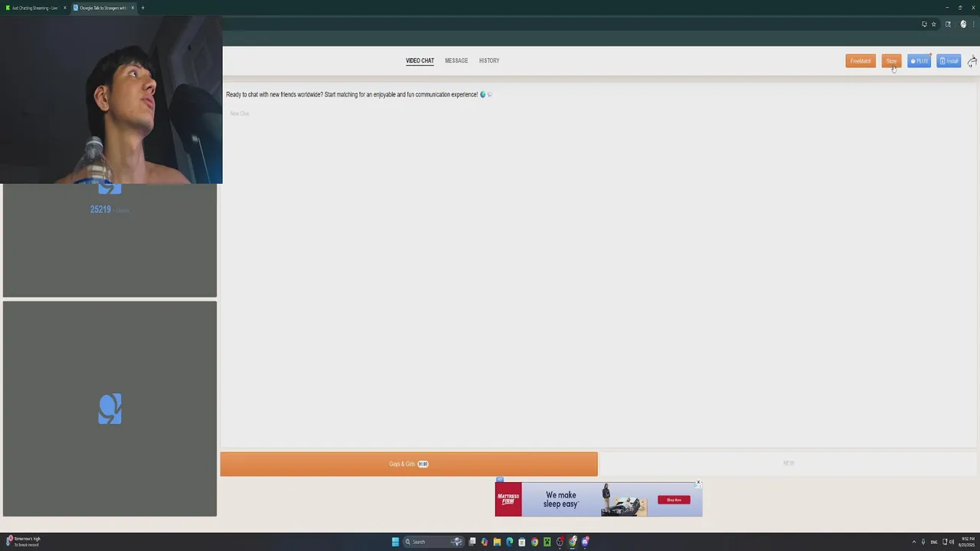Open the taskbar clock and date
This screenshot has height=551, width=980.
[x=968, y=542]
